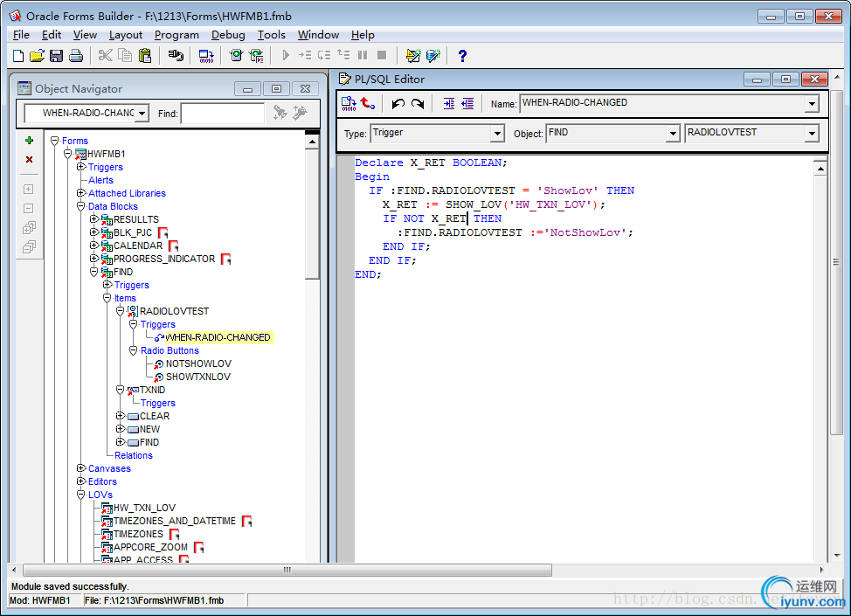
Task: Click the blue question mark Help icon
Action: click(x=462, y=55)
